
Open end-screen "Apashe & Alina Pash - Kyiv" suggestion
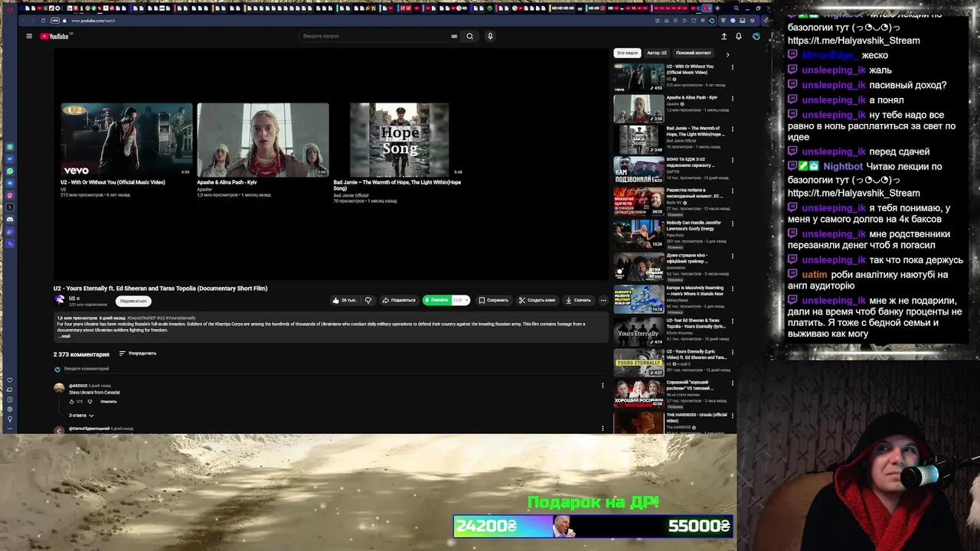[x=263, y=140]
